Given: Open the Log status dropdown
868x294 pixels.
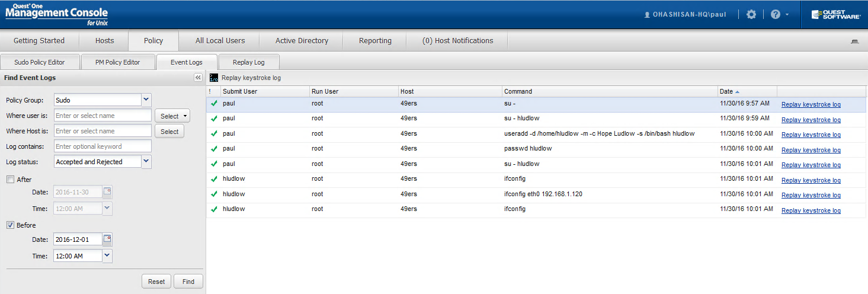Looking at the screenshot, I should (x=146, y=161).
